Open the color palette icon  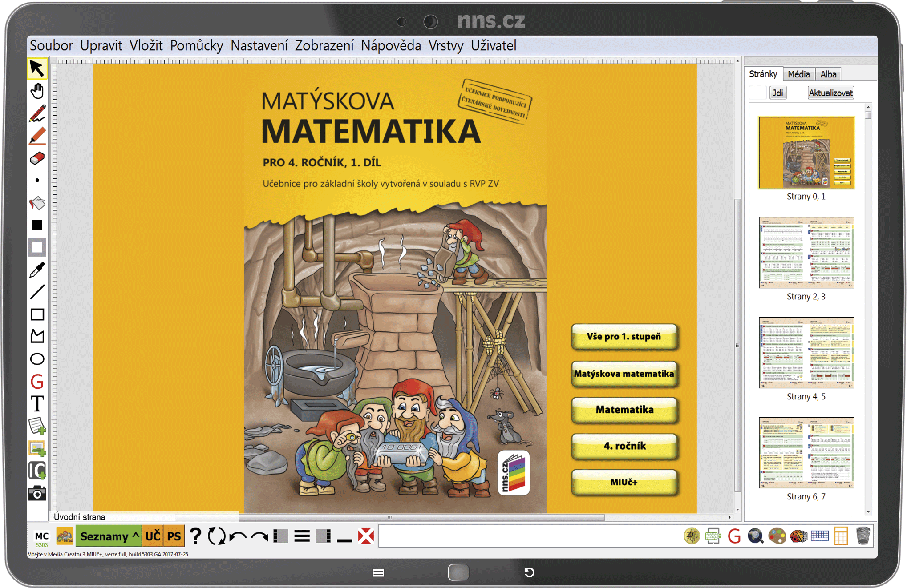pos(777,536)
